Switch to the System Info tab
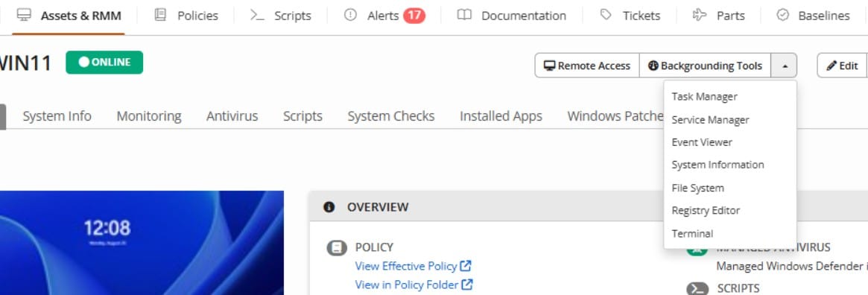 tap(57, 116)
